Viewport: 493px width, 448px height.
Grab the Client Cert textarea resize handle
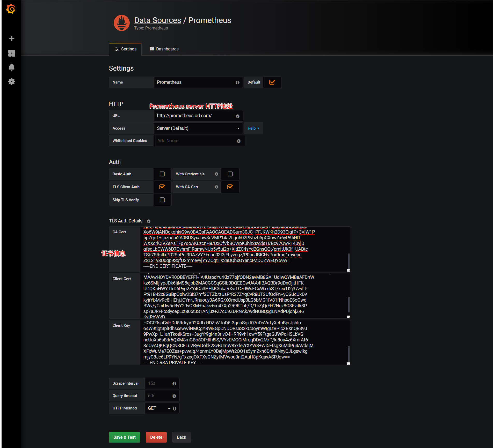point(349,317)
